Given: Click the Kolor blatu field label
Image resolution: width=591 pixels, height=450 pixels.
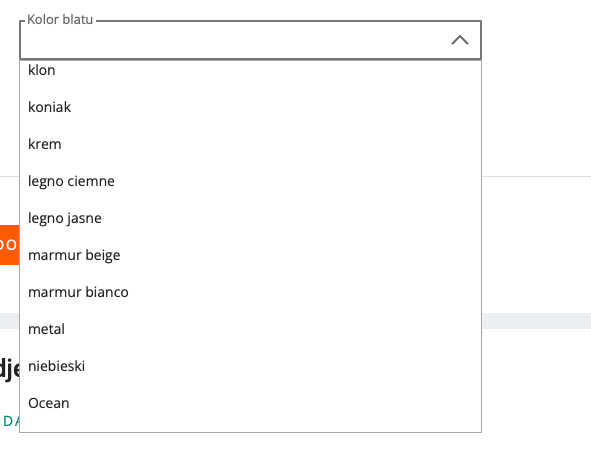Looking at the screenshot, I should (x=60, y=20).
